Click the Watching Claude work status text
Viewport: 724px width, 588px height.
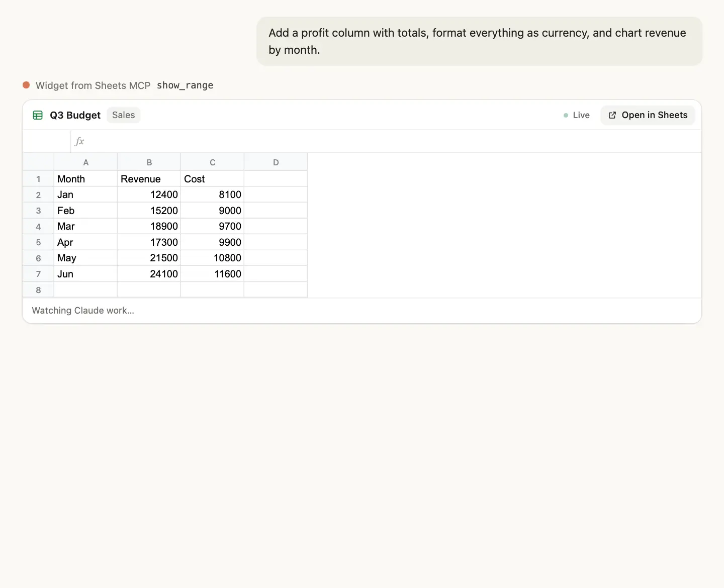point(83,311)
